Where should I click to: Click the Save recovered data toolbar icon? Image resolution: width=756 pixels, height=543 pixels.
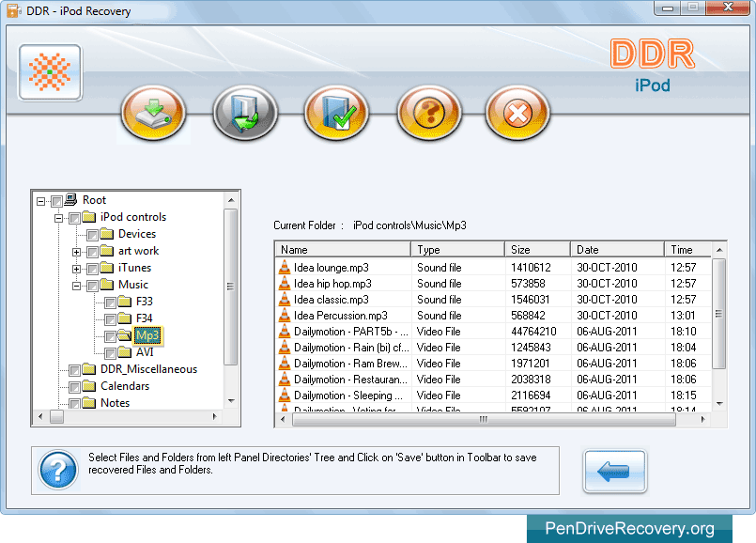coord(153,114)
